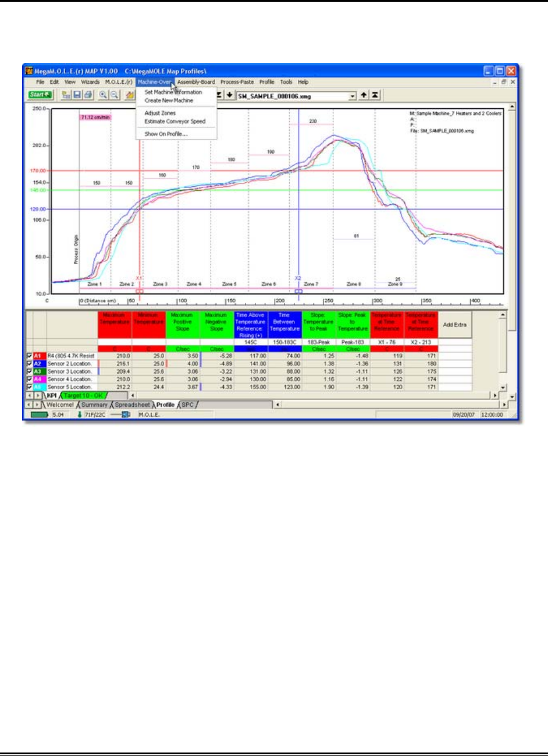
Task: Open the Assembly-Board menu
Action: 196,82
